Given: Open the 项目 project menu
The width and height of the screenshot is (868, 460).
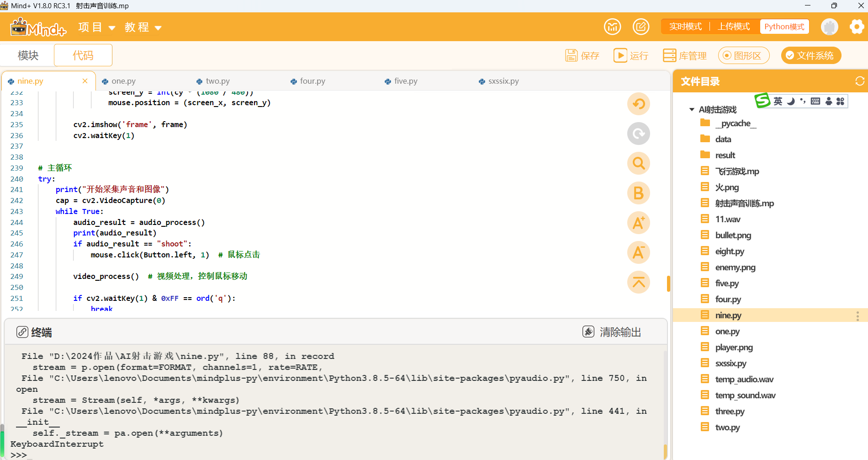Looking at the screenshot, I should 96,27.
